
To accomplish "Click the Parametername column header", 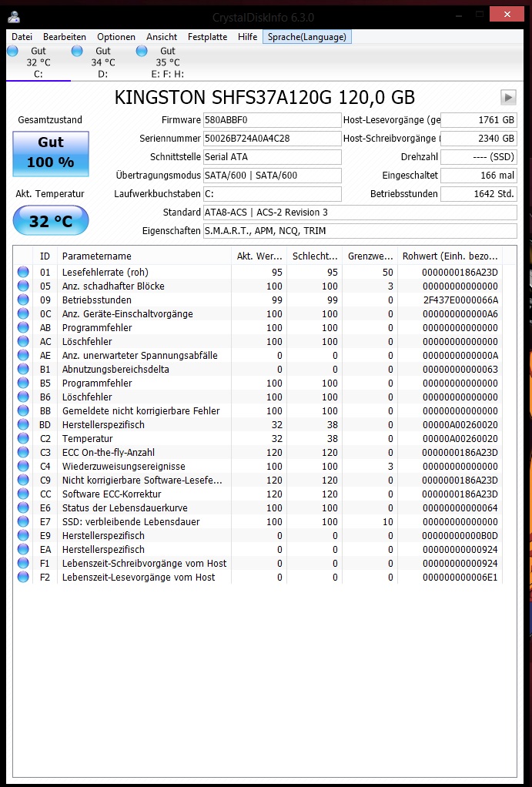I will pos(145,256).
